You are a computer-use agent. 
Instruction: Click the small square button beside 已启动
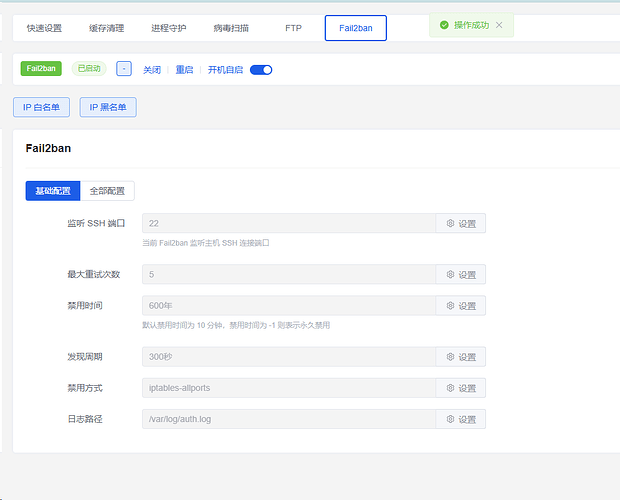[124, 69]
